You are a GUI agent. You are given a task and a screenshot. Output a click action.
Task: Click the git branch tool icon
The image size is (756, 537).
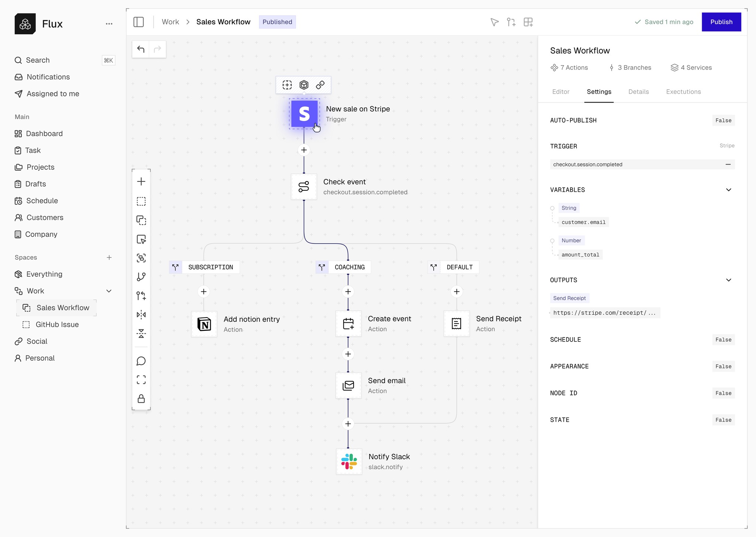[141, 277]
